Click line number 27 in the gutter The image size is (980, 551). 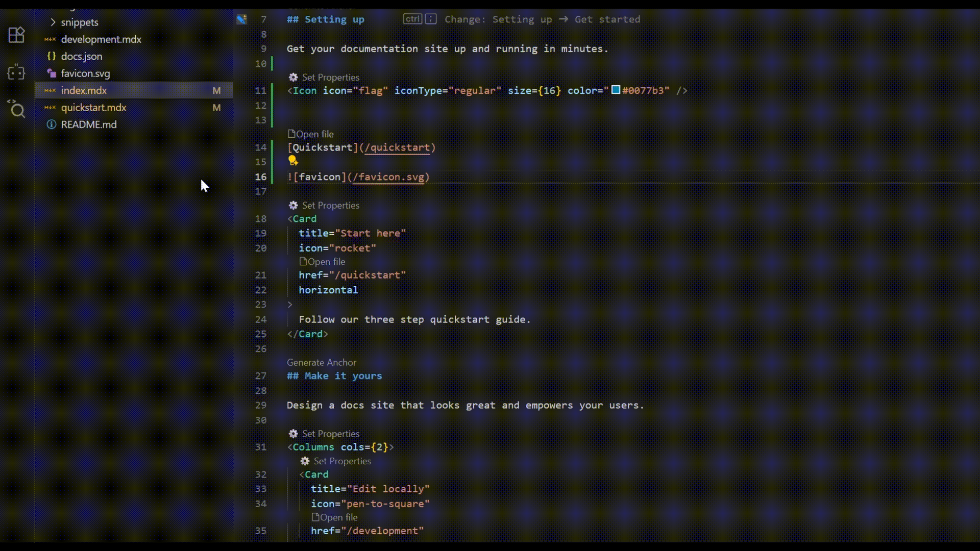click(261, 376)
